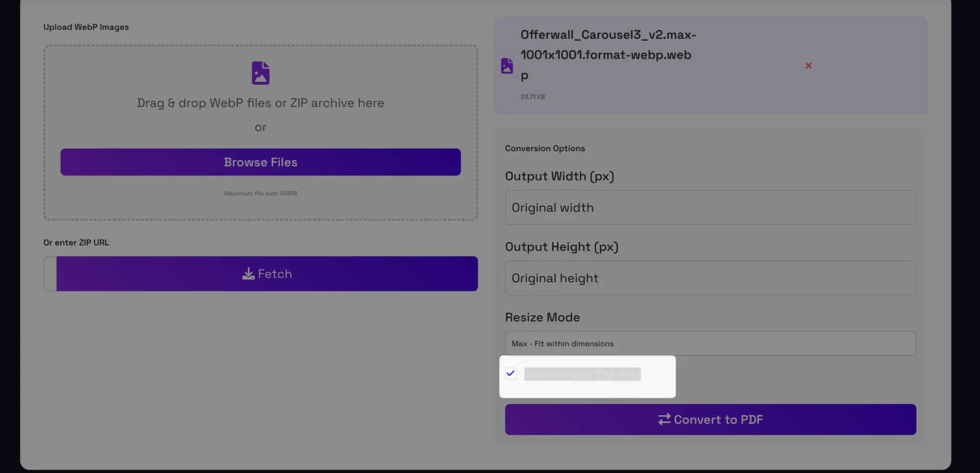Screen dimensions: 980x473
Task: Uncheck the Strip metadata checkbox
Action: pos(511,374)
